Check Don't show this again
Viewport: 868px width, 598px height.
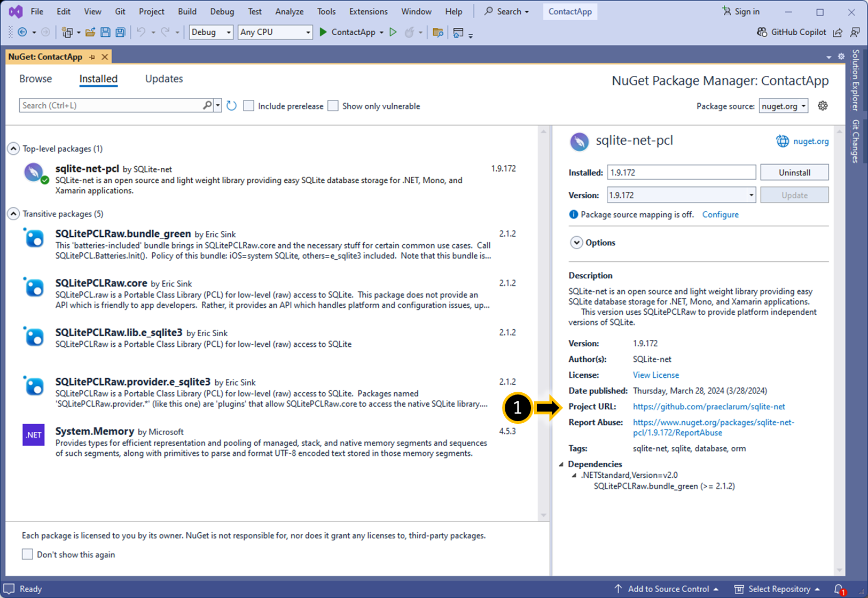(27, 554)
